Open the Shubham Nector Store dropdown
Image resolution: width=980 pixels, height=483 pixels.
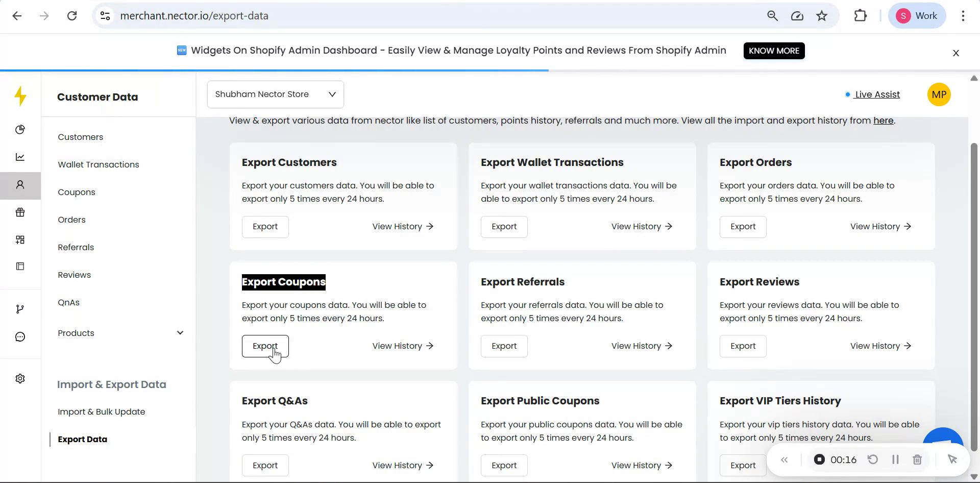275,94
